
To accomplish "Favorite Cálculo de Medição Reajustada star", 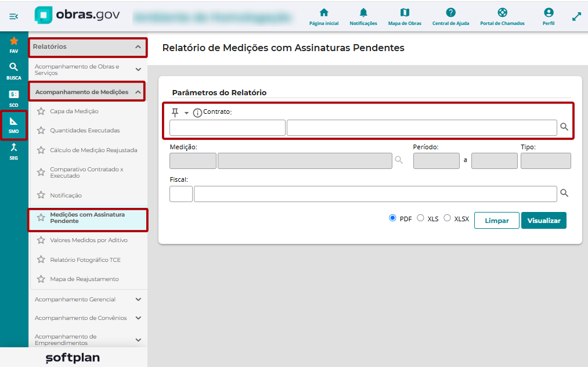I will pyautogui.click(x=41, y=150).
